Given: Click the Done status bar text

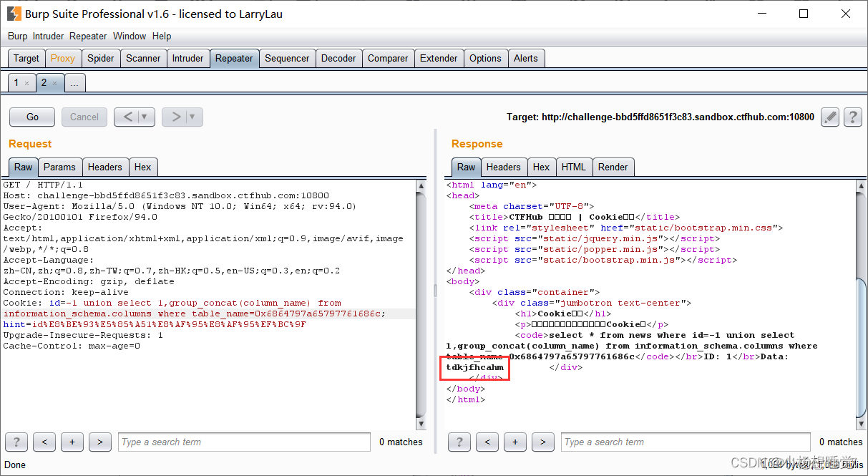Looking at the screenshot, I should click(15, 465).
